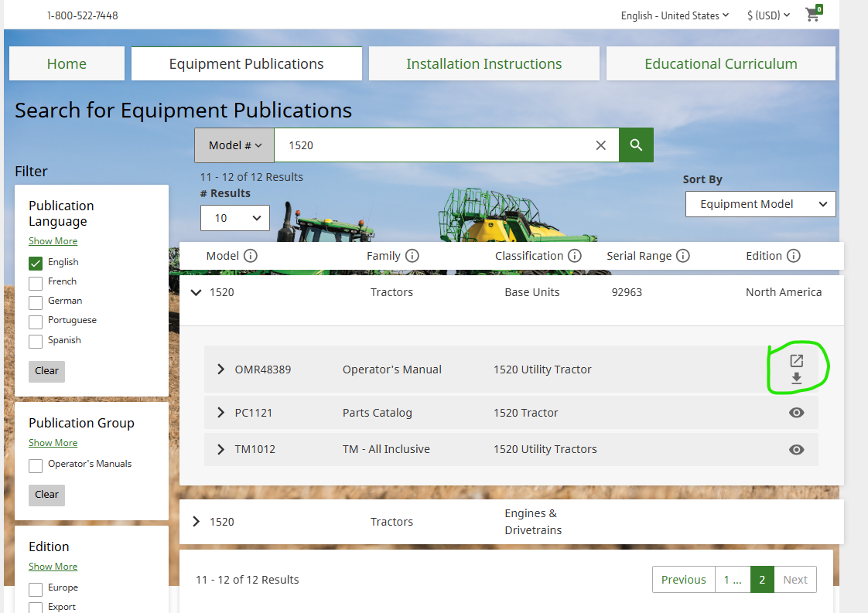Click info icon next to Model header

tap(251, 256)
